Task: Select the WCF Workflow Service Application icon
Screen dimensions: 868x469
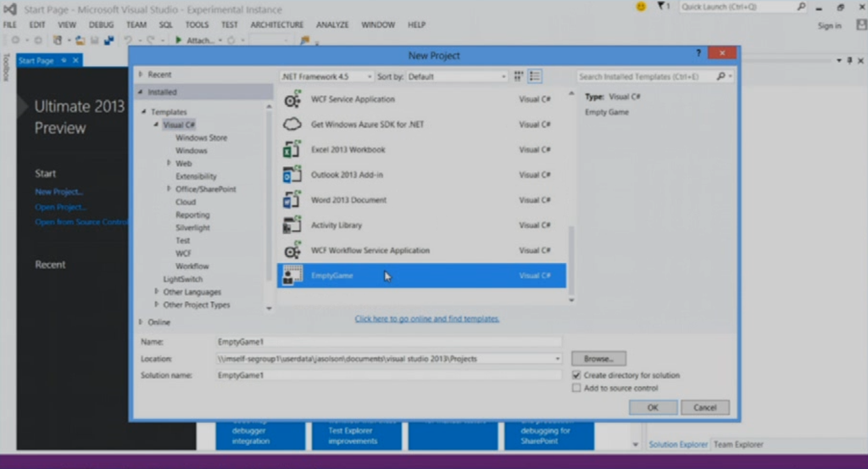Action: (292, 250)
